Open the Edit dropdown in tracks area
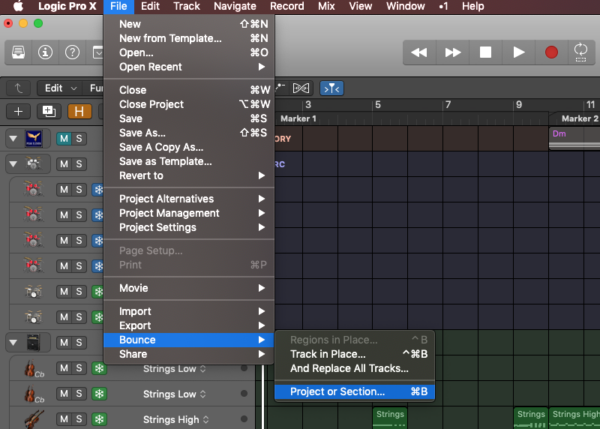 pos(60,88)
